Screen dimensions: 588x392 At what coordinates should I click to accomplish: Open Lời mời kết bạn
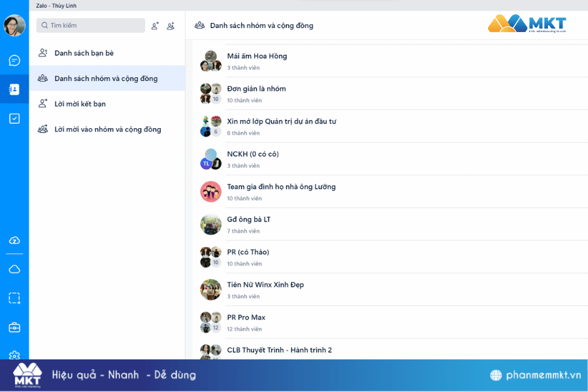click(107, 104)
